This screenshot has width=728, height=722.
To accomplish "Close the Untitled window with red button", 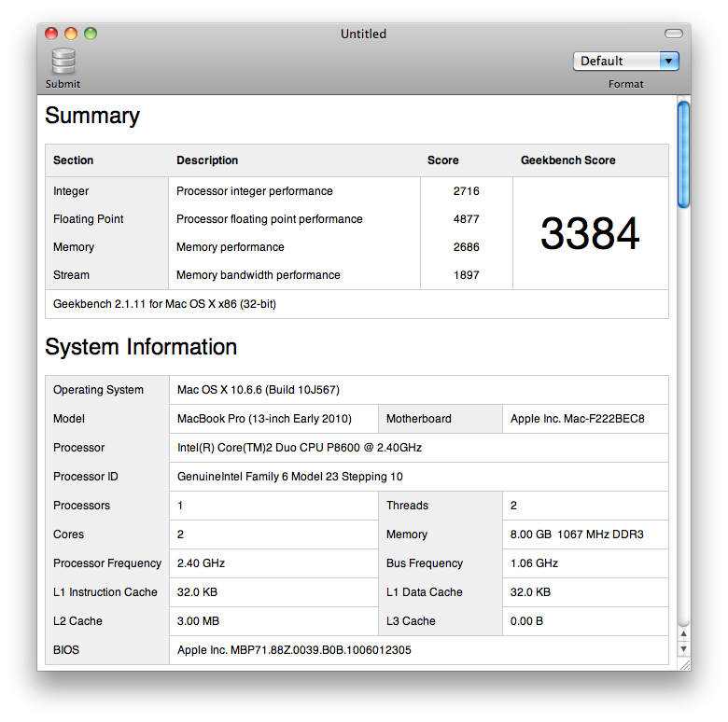I will click(51, 34).
